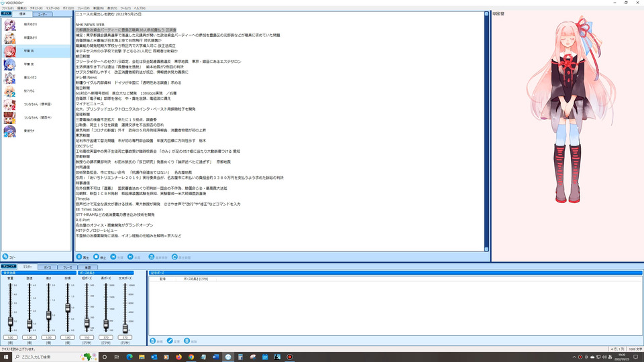This screenshot has width=644, height=362.
Task: Open the Windows Start menu
Action: pyautogui.click(x=6, y=357)
